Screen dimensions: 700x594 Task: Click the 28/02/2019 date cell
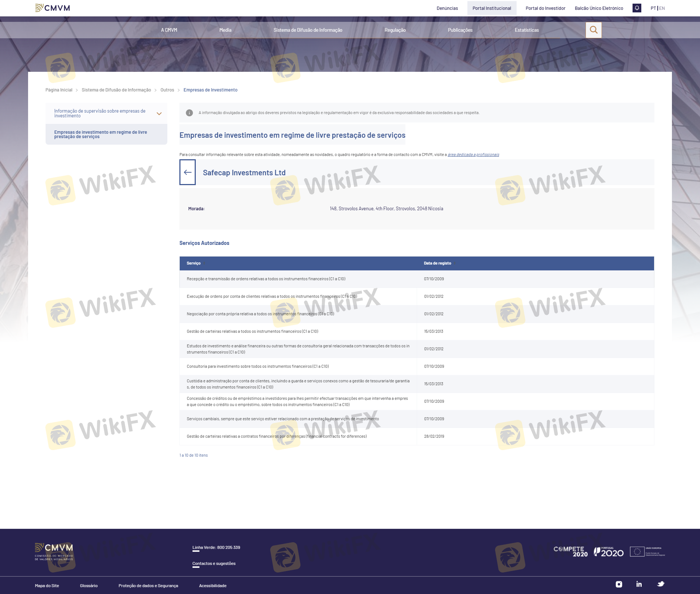[x=434, y=437]
